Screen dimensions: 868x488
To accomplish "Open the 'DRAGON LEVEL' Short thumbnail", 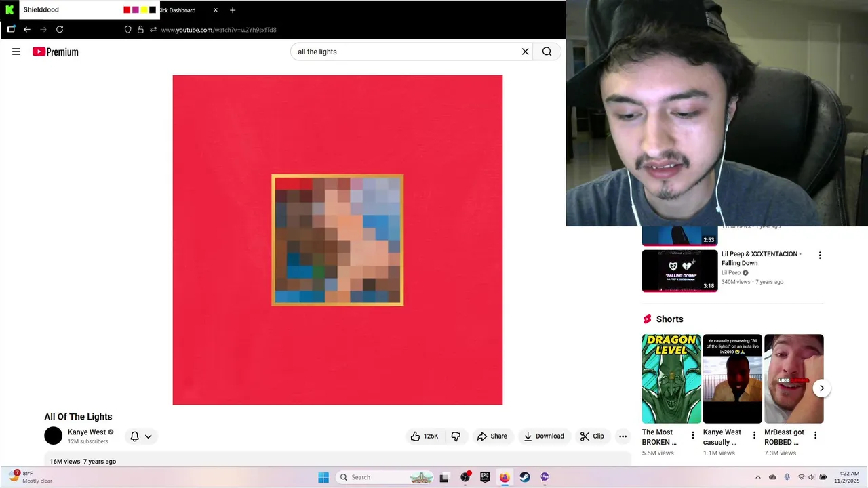I will (x=671, y=378).
